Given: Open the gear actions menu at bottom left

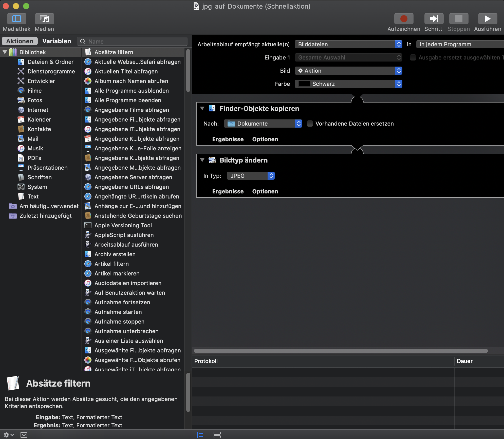Looking at the screenshot, I should [x=8, y=435].
